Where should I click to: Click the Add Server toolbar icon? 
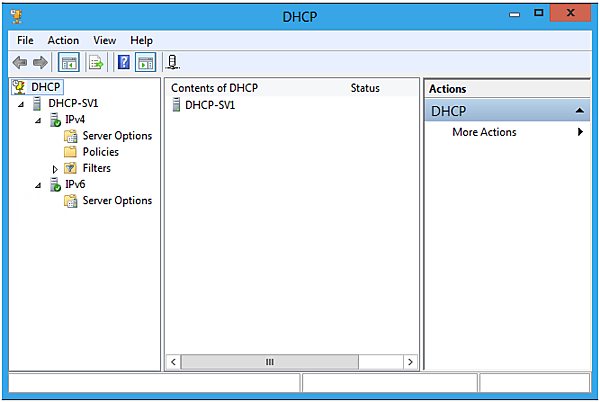point(173,62)
